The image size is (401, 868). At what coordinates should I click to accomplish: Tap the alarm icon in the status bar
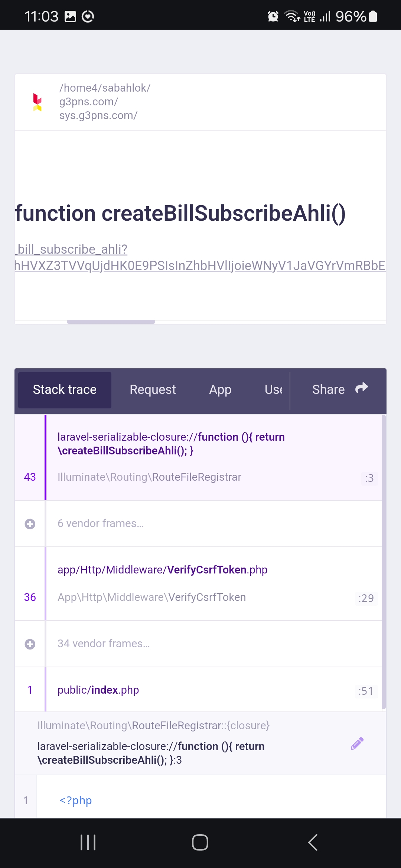pos(273,16)
